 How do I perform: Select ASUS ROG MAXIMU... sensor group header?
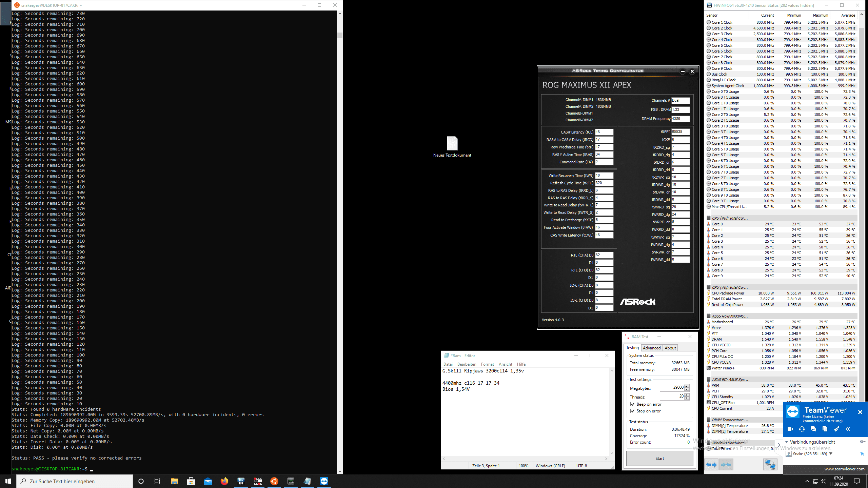coord(782,316)
